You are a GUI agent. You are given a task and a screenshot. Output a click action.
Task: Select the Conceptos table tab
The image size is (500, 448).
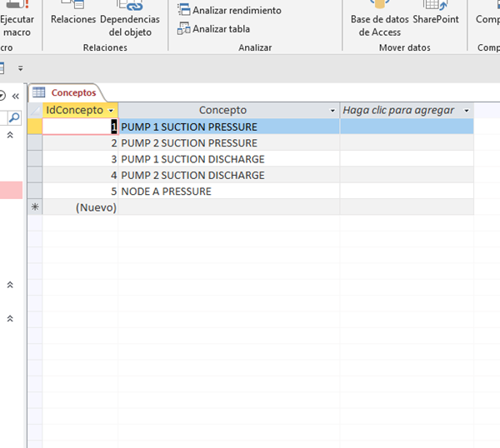(x=67, y=92)
